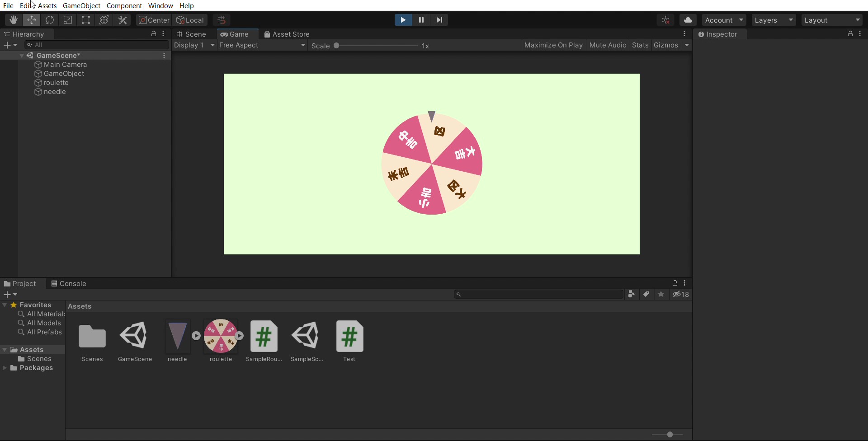Open cloud services icon
Image resolution: width=868 pixels, height=441 pixels.
pos(688,20)
